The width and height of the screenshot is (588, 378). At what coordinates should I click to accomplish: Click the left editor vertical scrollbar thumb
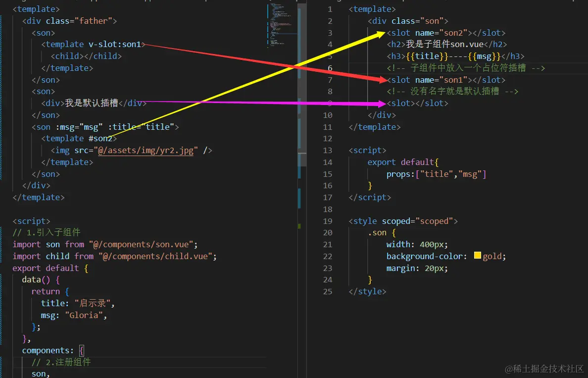click(x=302, y=84)
